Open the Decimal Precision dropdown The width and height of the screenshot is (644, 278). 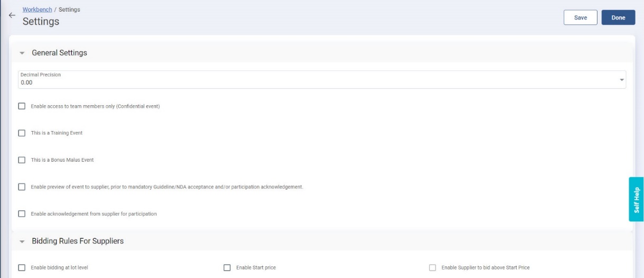tap(321, 79)
